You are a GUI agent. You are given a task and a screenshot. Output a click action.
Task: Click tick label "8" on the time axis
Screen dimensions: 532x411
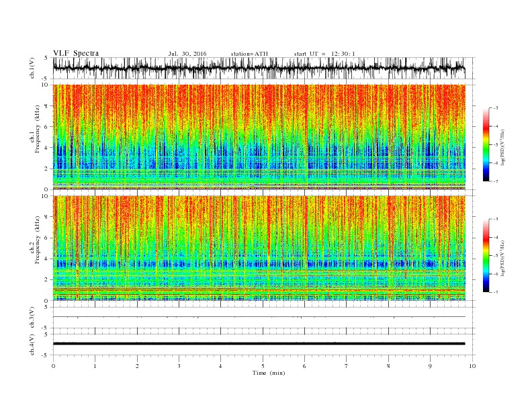pos(388,366)
